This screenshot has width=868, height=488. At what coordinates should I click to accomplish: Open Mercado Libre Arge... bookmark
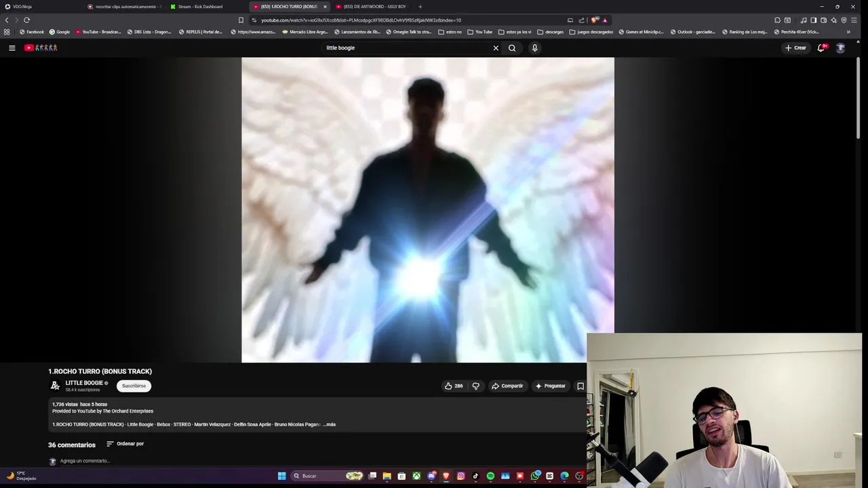[304, 32]
